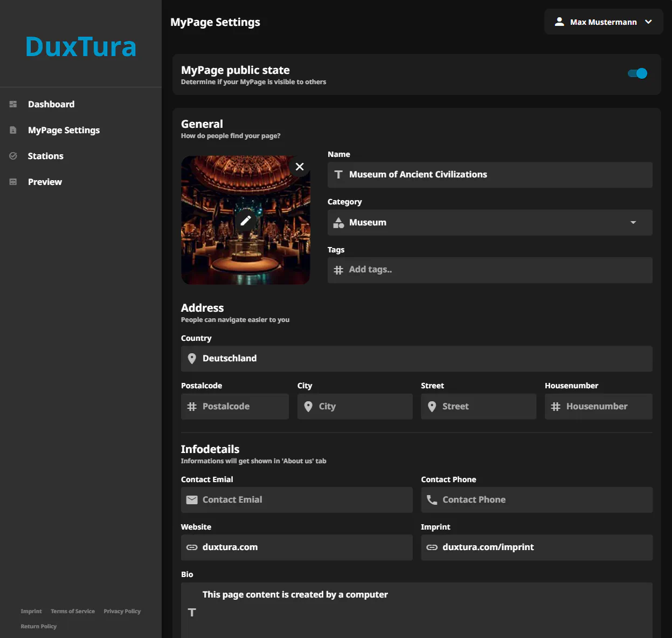Viewport: 672px width, 638px height.
Task: Open the Museum category selector chevron
Action: click(633, 222)
